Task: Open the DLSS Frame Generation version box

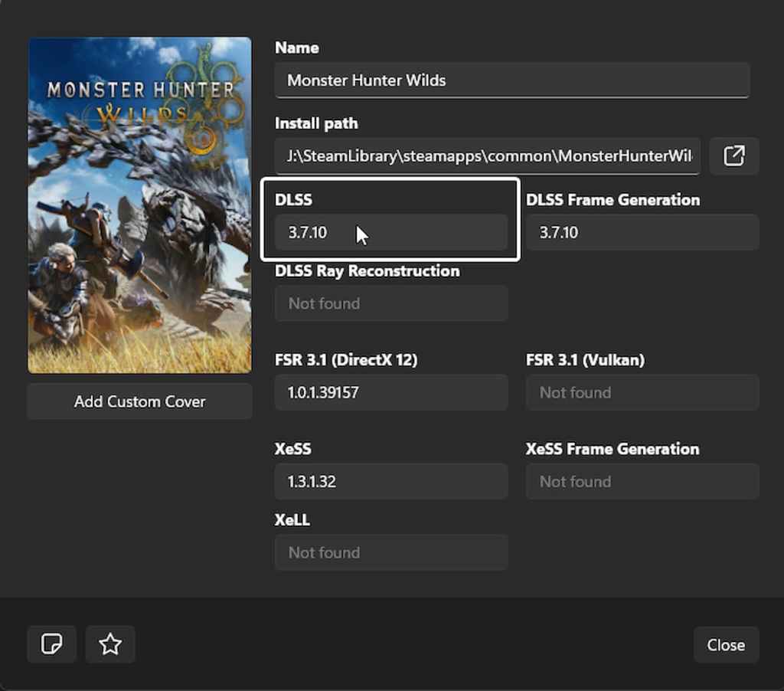Action: click(x=642, y=233)
